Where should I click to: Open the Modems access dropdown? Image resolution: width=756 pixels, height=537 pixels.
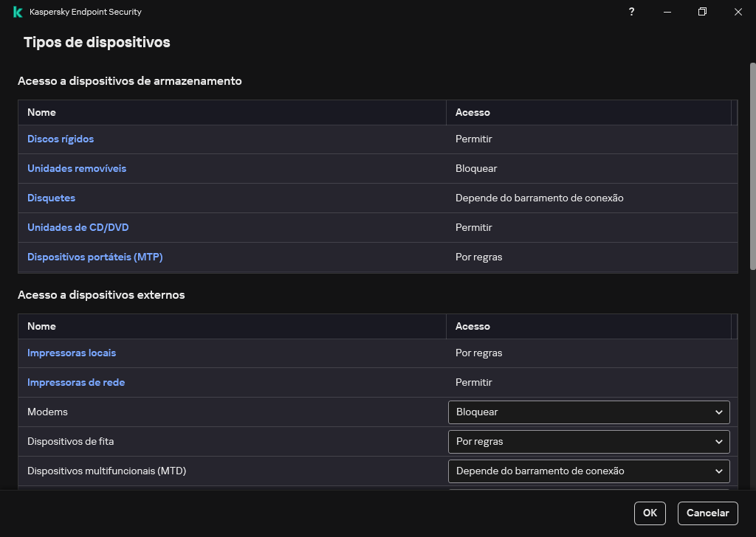588,412
